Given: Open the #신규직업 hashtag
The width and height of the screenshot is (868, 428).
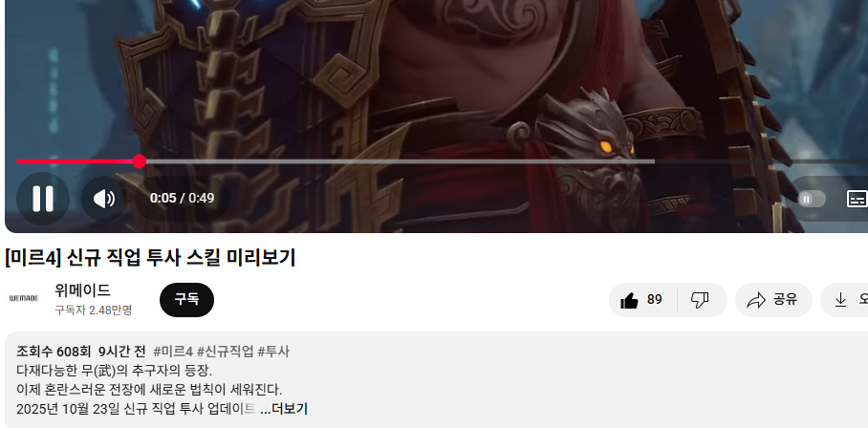Looking at the screenshot, I should point(226,352).
